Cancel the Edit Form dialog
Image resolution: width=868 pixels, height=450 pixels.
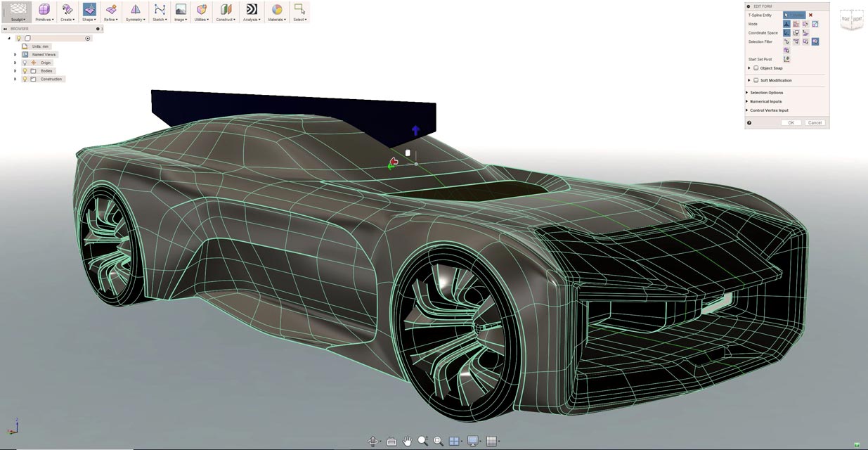(815, 122)
